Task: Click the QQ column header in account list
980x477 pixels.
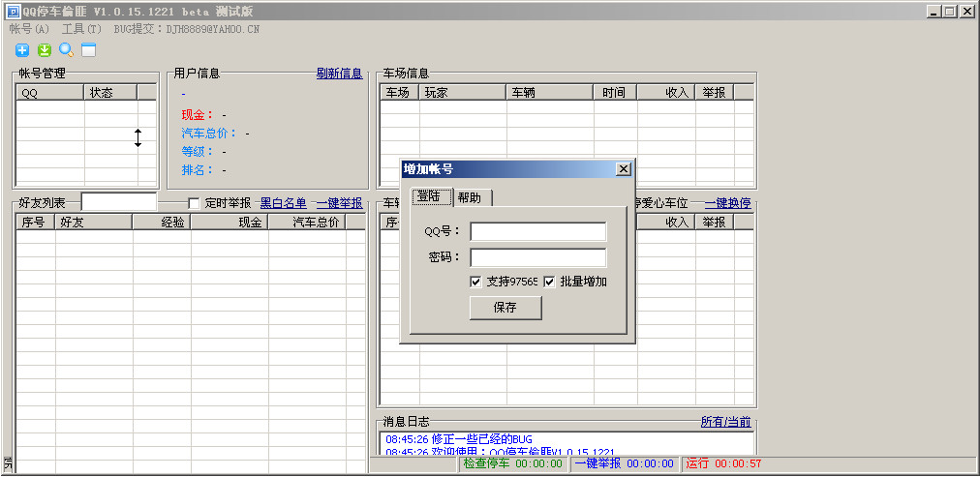Action: point(50,93)
